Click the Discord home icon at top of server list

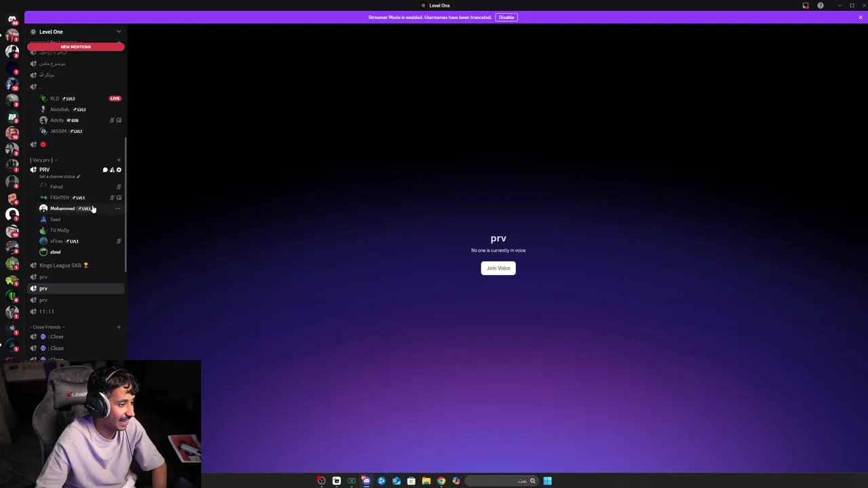pos(12,19)
